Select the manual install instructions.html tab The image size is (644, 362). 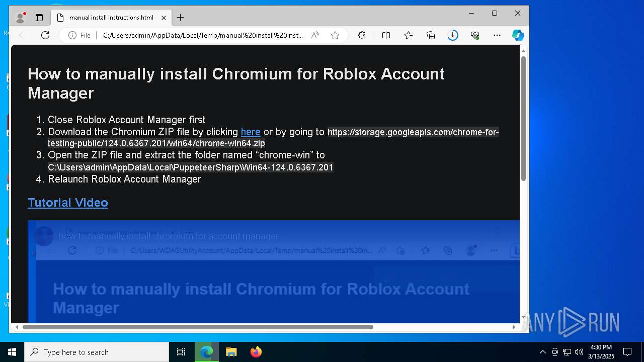pyautogui.click(x=111, y=18)
